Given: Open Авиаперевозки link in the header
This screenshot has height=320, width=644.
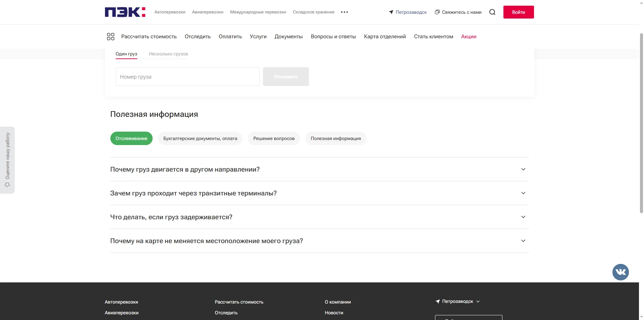Looking at the screenshot, I should pyautogui.click(x=208, y=12).
